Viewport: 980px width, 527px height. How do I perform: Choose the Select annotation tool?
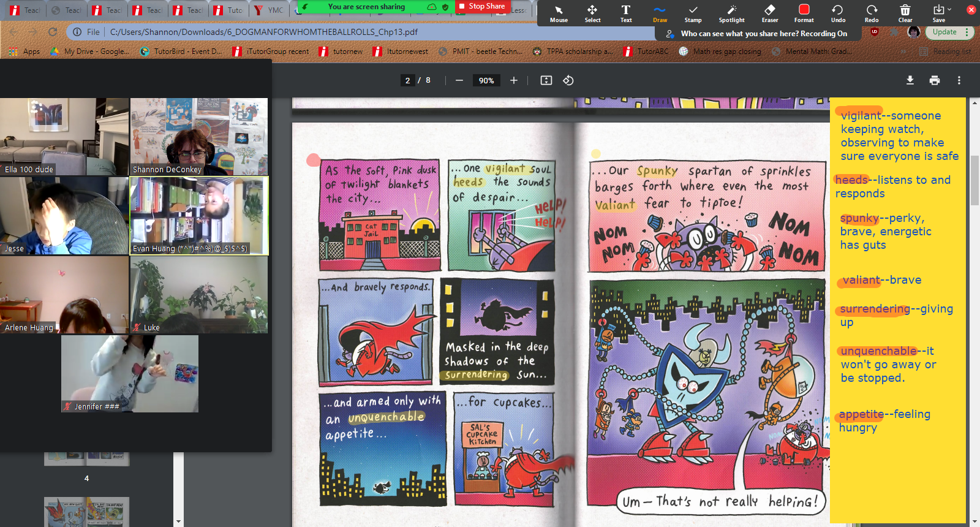tap(592, 13)
